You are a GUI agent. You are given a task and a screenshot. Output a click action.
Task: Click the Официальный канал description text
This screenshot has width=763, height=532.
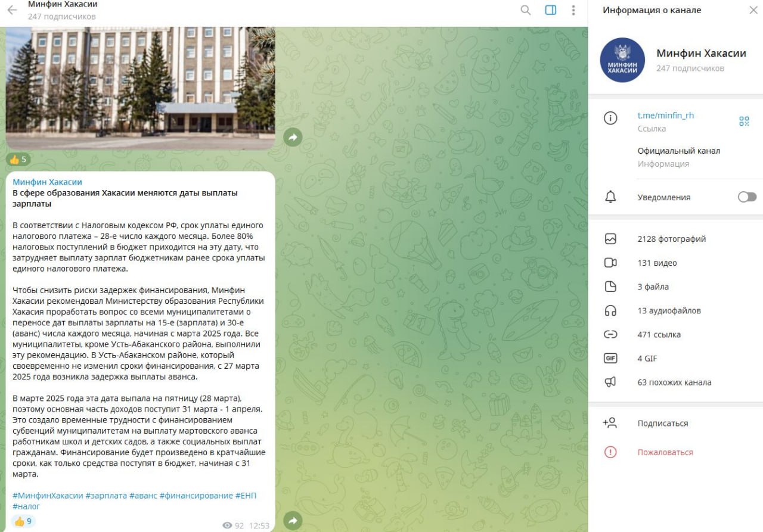[679, 151]
